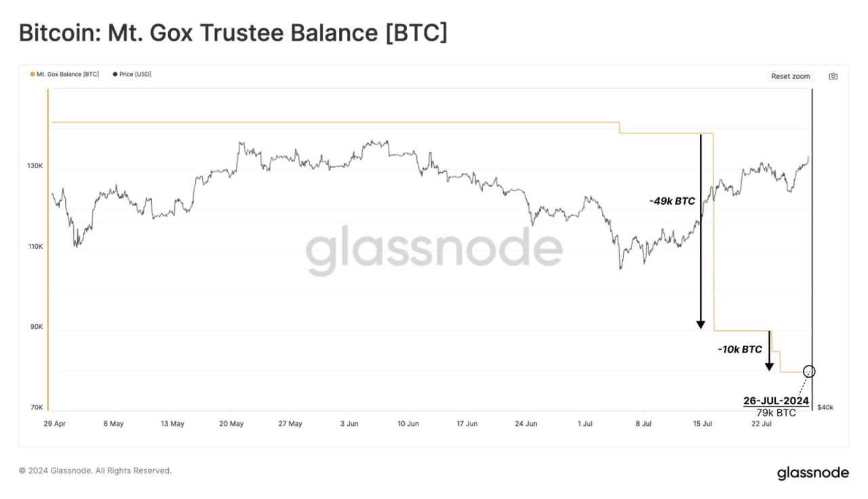This screenshot has height=499, width=868.
Task: Select the circled end-point marker on balance line
Action: [809, 372]
